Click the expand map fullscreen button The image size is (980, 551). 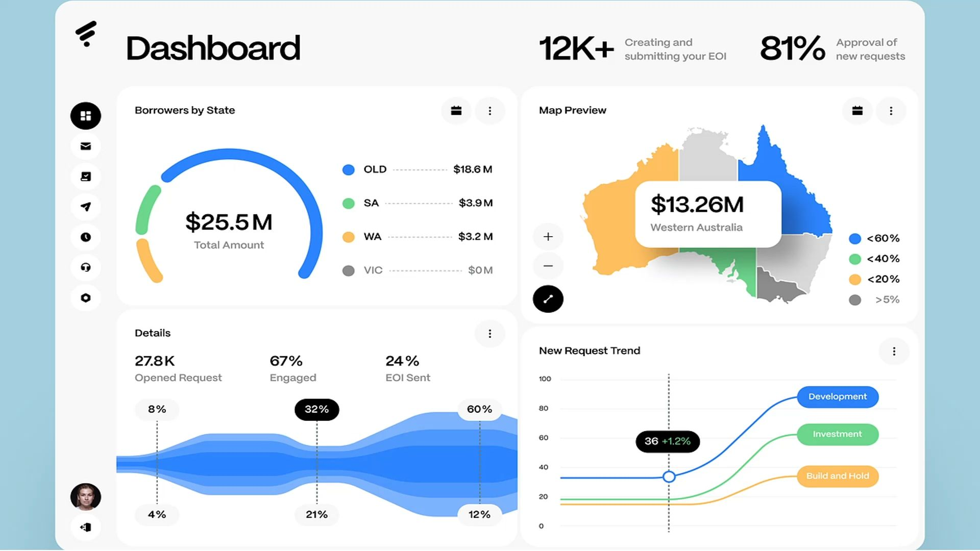coord(548,299)
